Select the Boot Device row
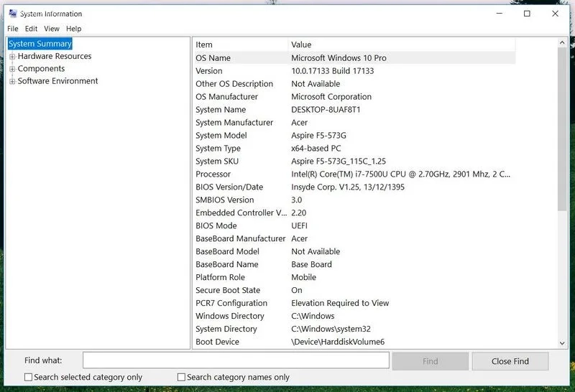 point(354,342)
